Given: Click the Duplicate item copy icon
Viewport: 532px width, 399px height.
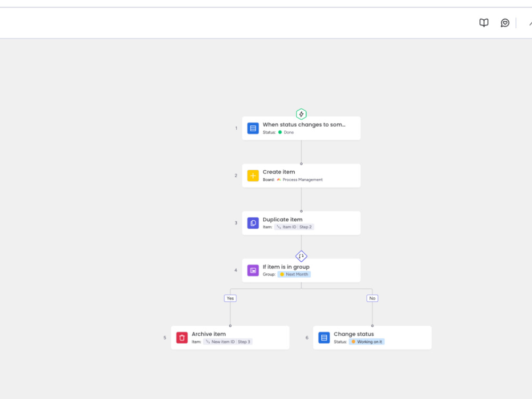Looking at the screenshot, I should [253, 223].
